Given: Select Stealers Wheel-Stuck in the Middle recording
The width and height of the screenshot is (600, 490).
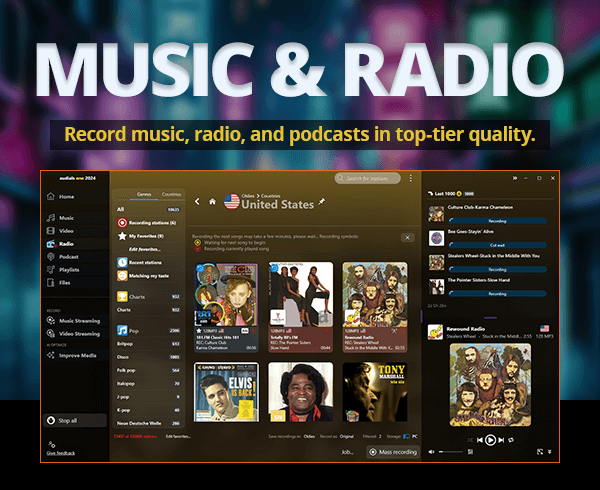Looking at the screenshot, I should [x=488, y=263].
